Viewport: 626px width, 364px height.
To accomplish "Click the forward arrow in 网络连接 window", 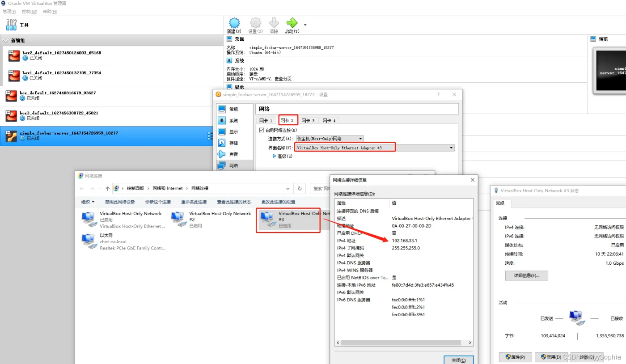I will tap(92, 188).
